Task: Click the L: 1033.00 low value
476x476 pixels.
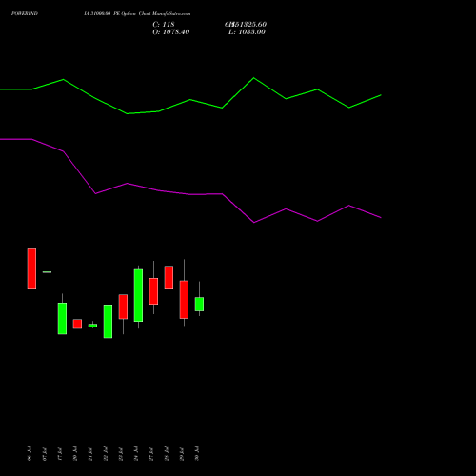Action: [247, 31]
